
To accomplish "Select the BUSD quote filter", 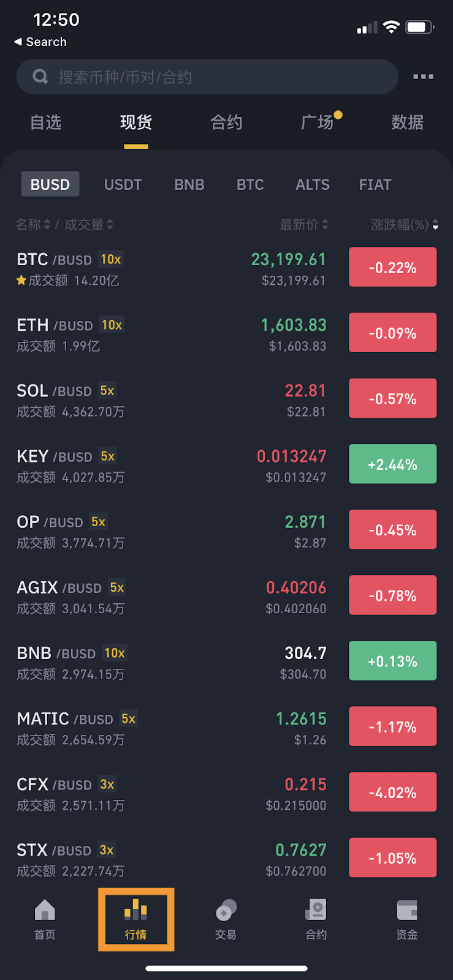I will (50, 184).
